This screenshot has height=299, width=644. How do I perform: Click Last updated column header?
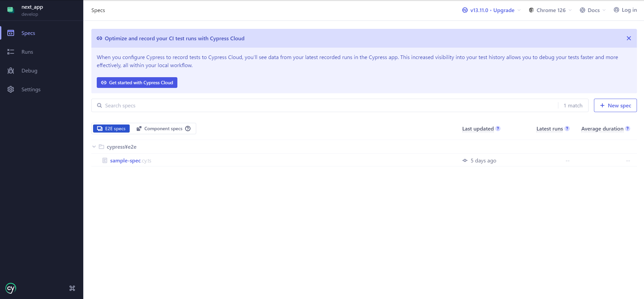point(478,129)
